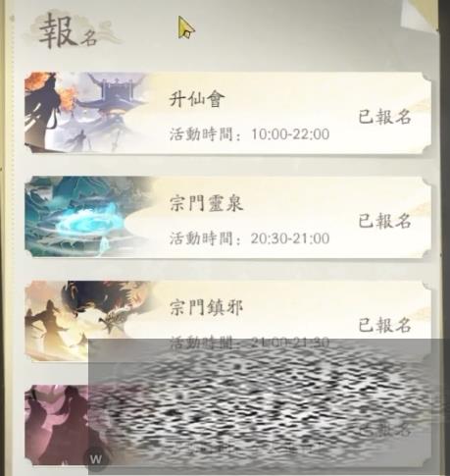Click the 已報名 status for 升仙會
450x476 pixels.
point(384,117)
